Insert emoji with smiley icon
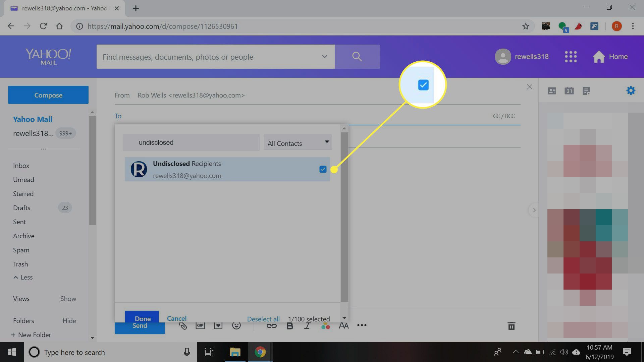 coord(236,325)
